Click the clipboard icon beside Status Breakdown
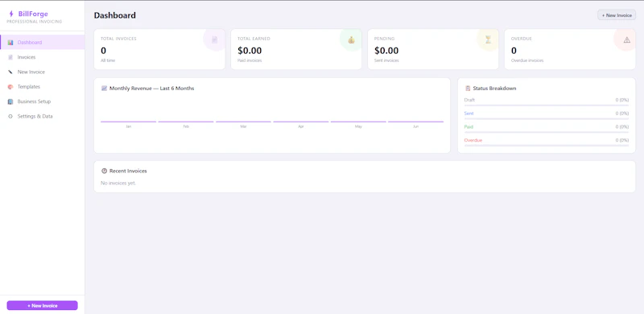This screenshot has width=644, height=314. (468, 89)
